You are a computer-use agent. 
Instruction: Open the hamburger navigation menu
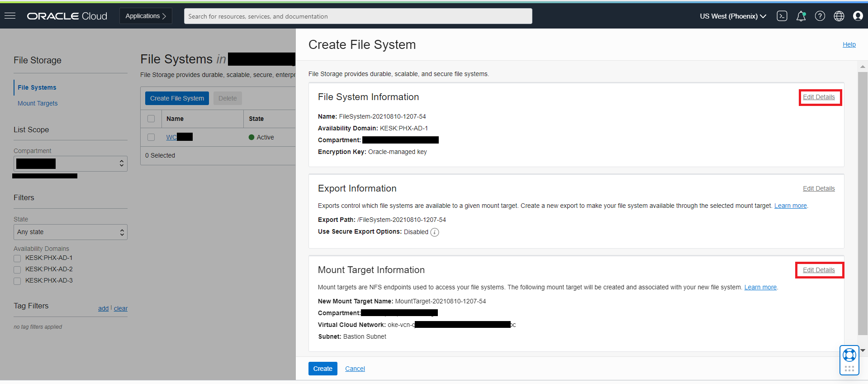pyautogui.click(x=10, y=16)
